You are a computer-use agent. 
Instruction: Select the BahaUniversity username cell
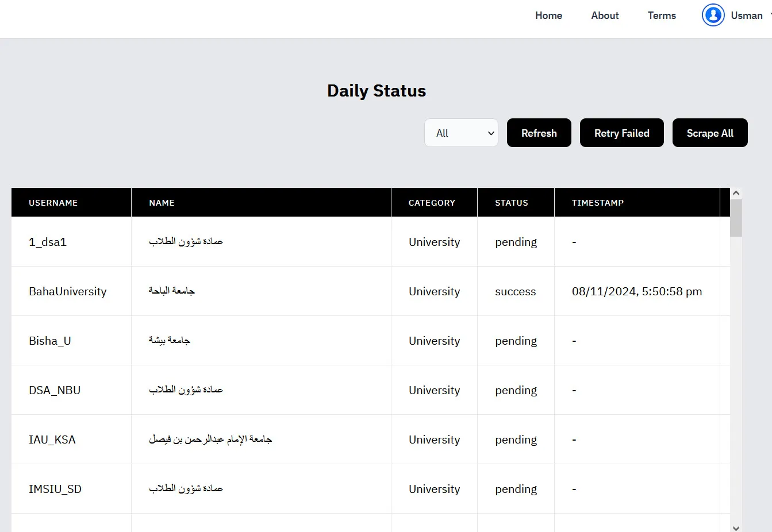(71, 291)
